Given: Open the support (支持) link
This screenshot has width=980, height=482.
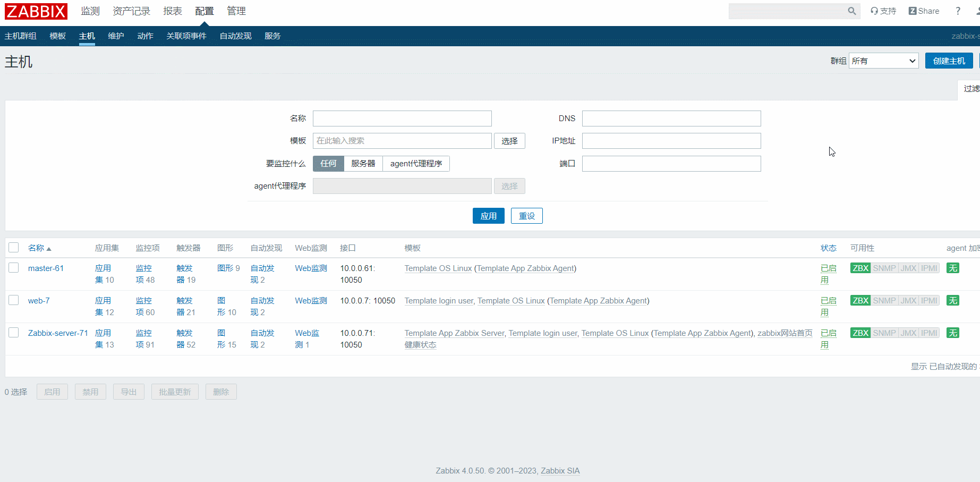Looking at the screenshot, I should coord(883,11).
